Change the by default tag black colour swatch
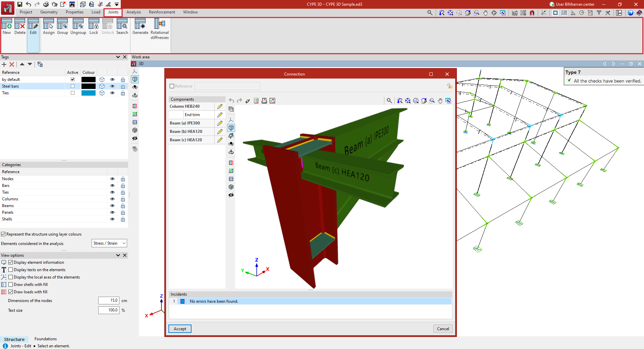This screenshot has height=349, width=644. coord(89,80)
